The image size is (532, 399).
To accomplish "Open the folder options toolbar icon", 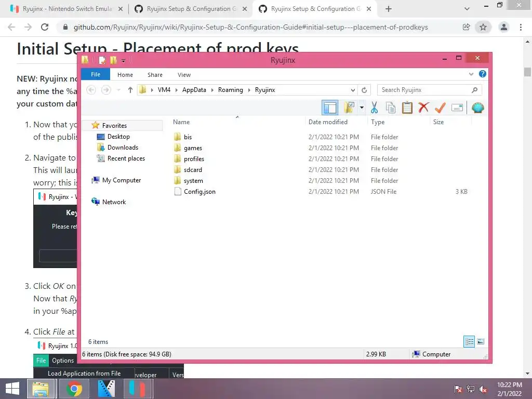I will click(x=349, y=108).
